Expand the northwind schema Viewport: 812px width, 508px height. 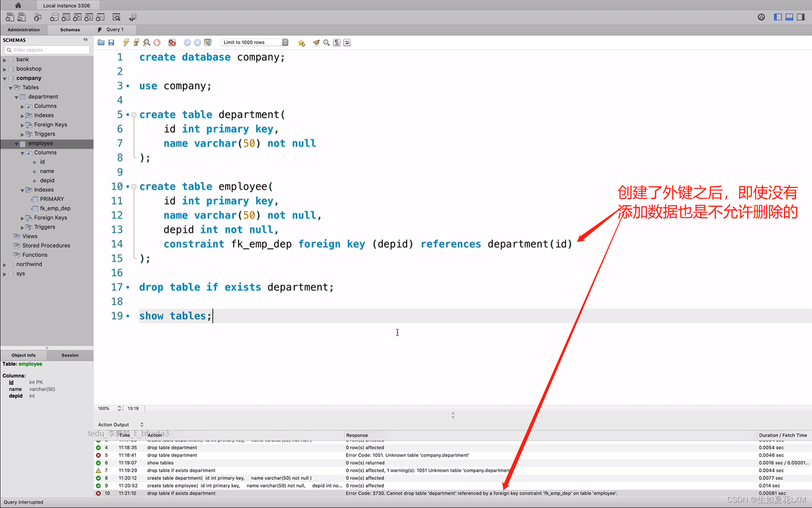pyautogui.click(x=5, y=264)
